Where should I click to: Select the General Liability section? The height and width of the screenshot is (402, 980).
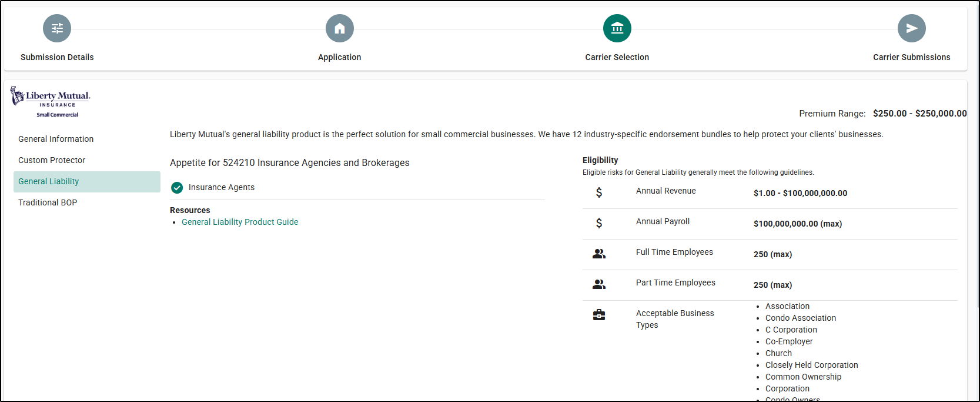87,182
